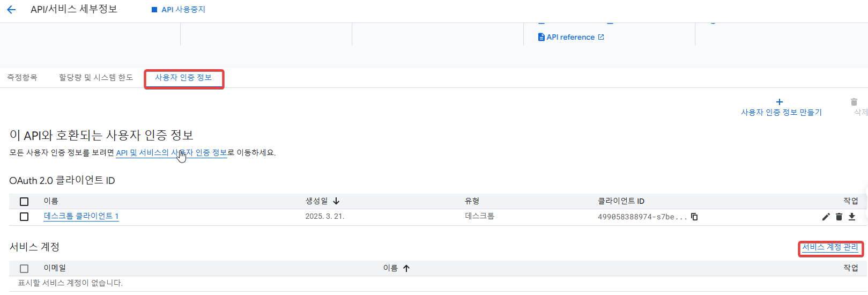Click the API 사용중지 stop icon
Screen dimensions: 868x295
pos(154,10)
